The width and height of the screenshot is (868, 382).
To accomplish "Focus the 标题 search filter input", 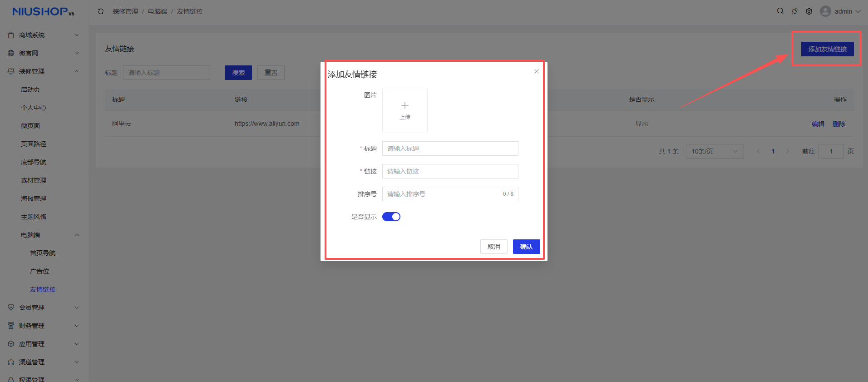I will pyautogui.click(x=167, y=73).
